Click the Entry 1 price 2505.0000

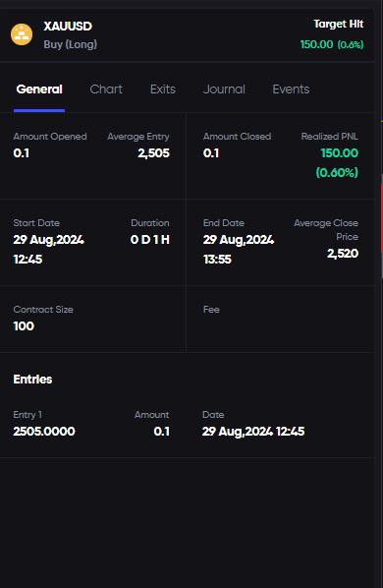click(x=44, y=432)
